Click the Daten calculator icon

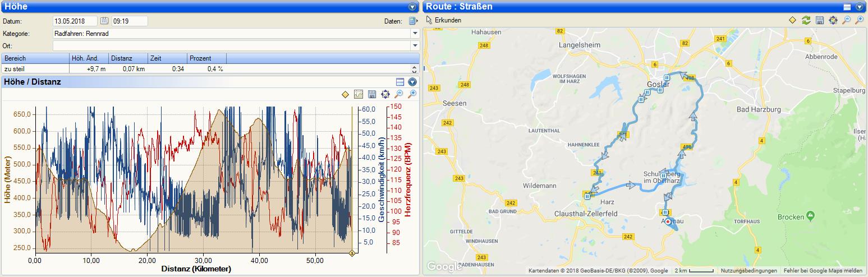[412, 21]
